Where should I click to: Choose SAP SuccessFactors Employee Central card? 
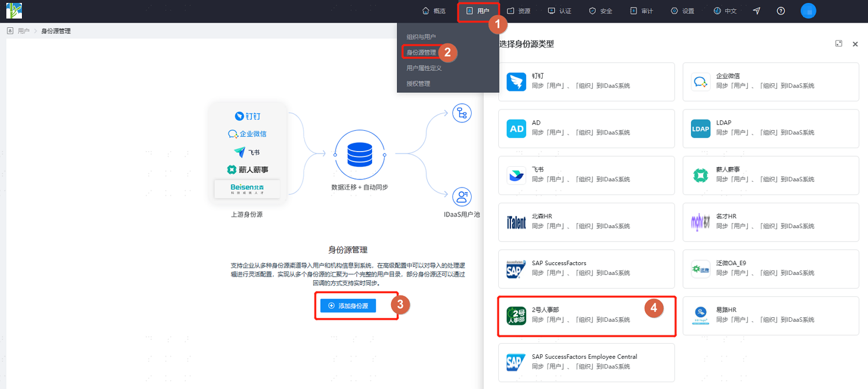586,363
